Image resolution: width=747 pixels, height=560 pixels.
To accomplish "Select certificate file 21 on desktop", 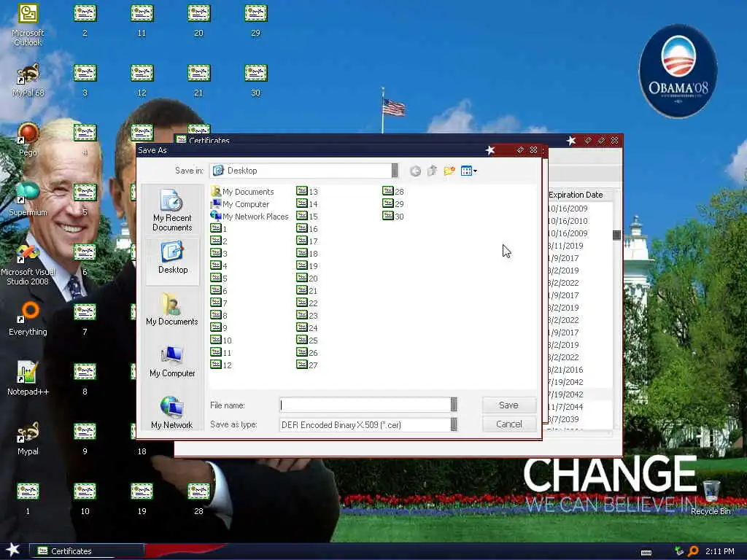I will [198, 80].
